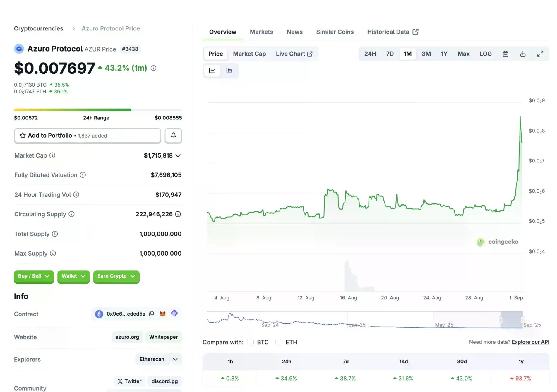Copy the contract address

click(152, 314)
